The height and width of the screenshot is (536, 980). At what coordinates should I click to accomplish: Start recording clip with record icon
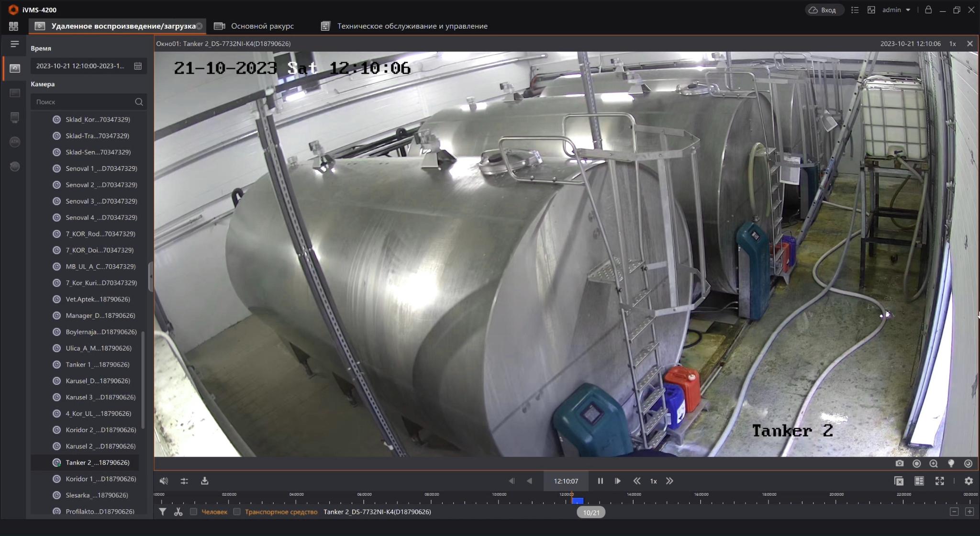(x=917, y=463)
